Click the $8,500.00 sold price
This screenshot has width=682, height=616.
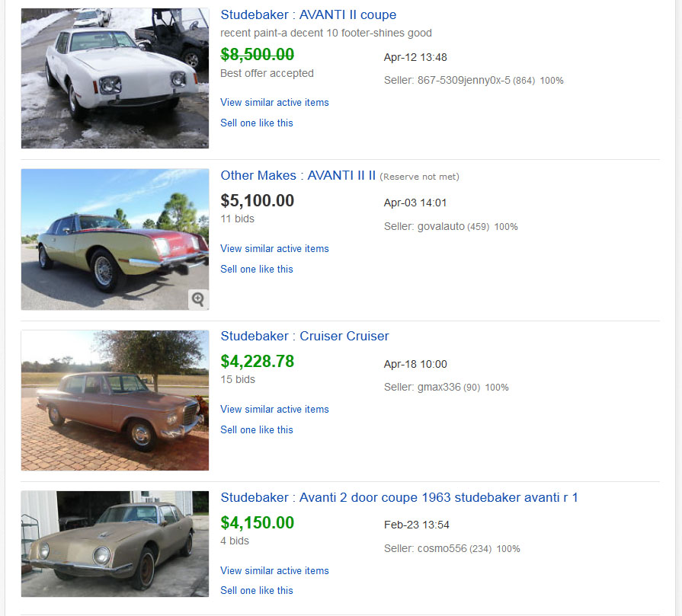[257, 54]
